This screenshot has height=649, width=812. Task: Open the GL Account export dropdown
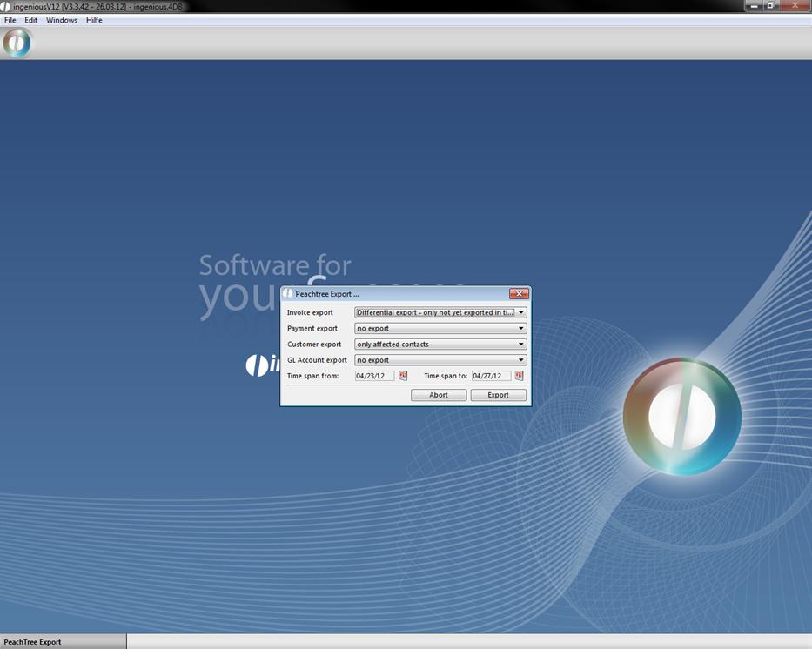(521, 359)
